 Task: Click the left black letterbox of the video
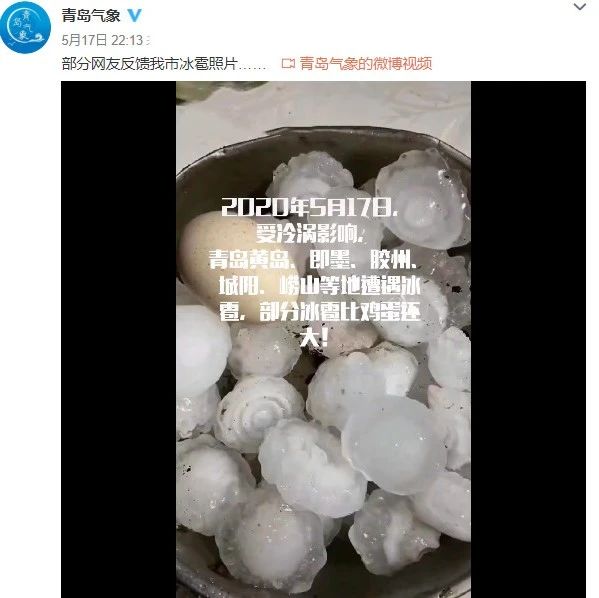tap(118, 339)
